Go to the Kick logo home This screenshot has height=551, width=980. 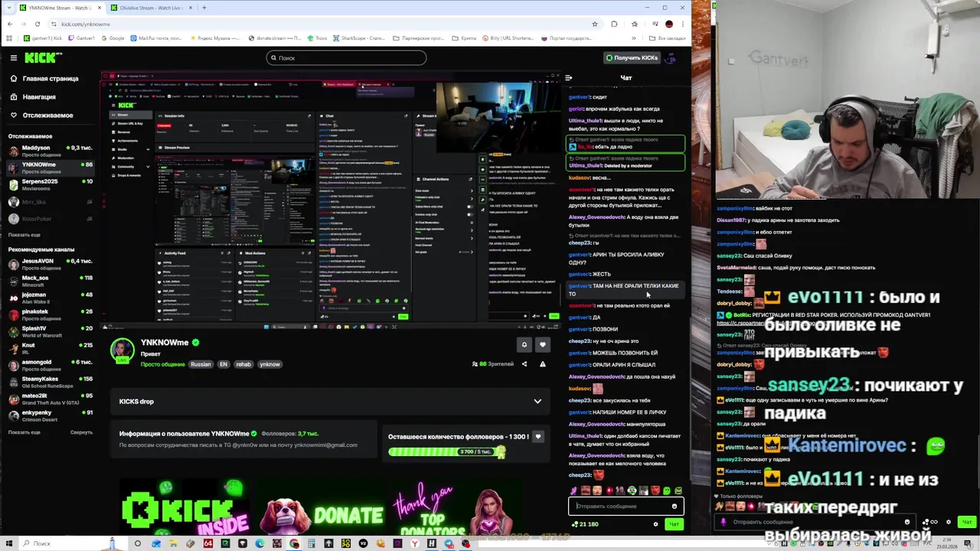(42, 57)
